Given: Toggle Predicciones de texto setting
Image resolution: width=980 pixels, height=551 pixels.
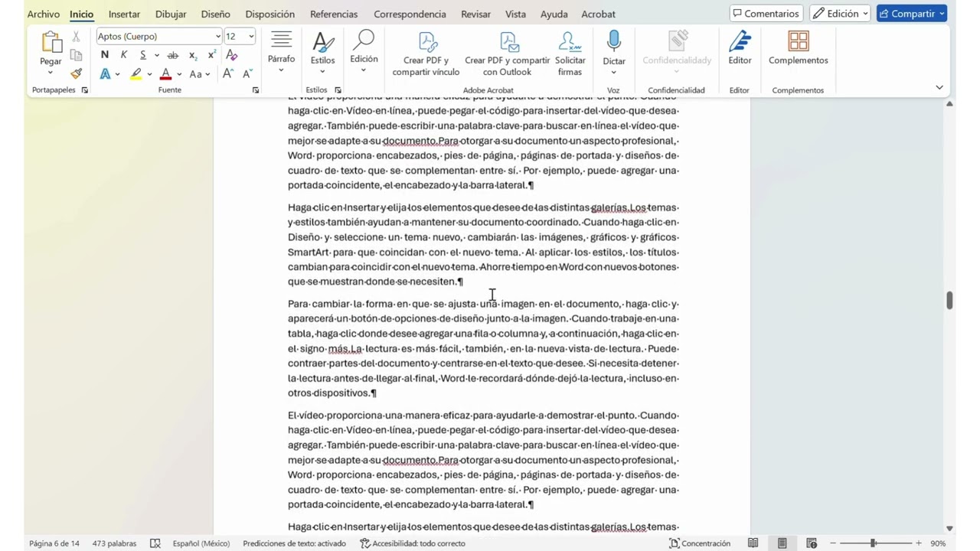Looking at the screenshot, I should [294, 543].
